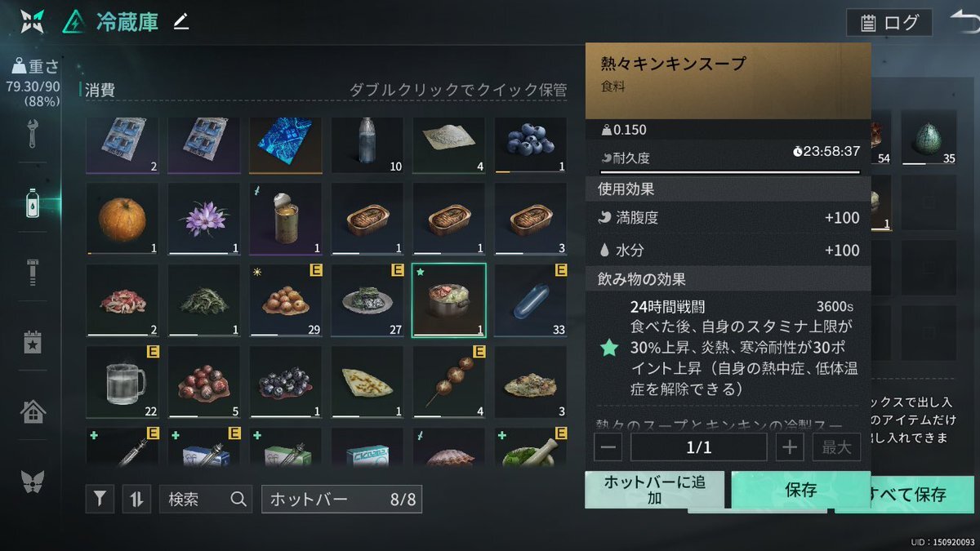Click the pencil rename icon beside 冷蔵庫

[x=181, y=22]
